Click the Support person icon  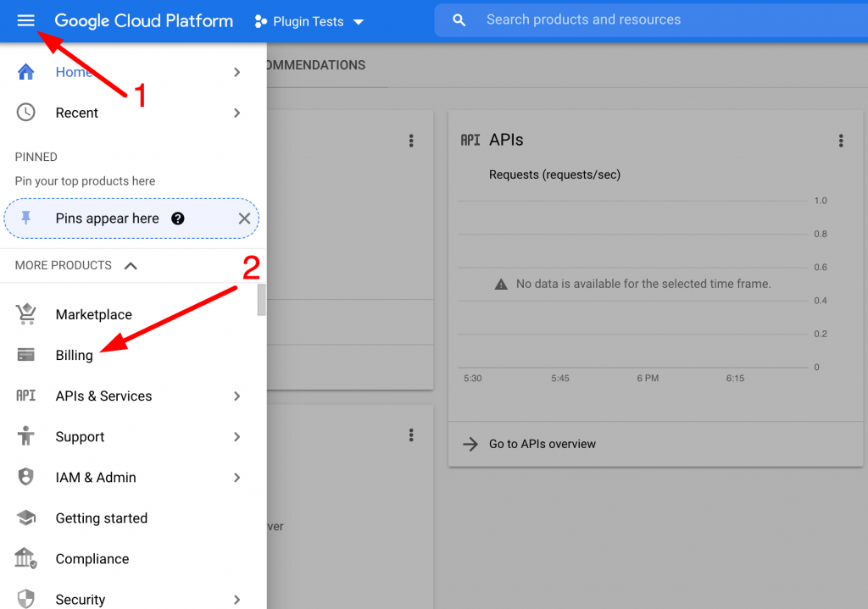[x=26, y=436]
